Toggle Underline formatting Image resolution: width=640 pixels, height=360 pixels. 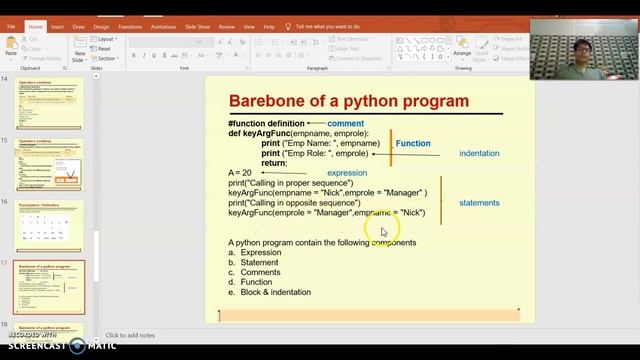[154, 55]
